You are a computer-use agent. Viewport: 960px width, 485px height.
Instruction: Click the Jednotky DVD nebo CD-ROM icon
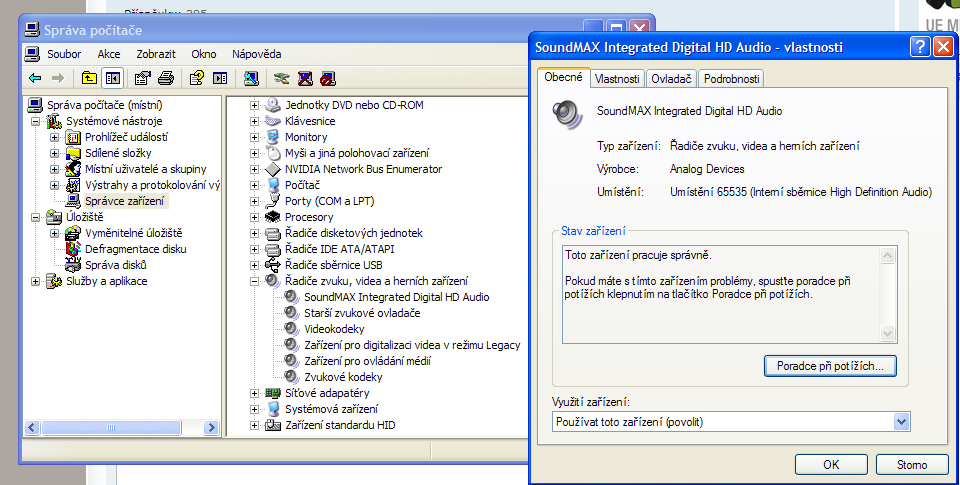[x=272, y=105]
